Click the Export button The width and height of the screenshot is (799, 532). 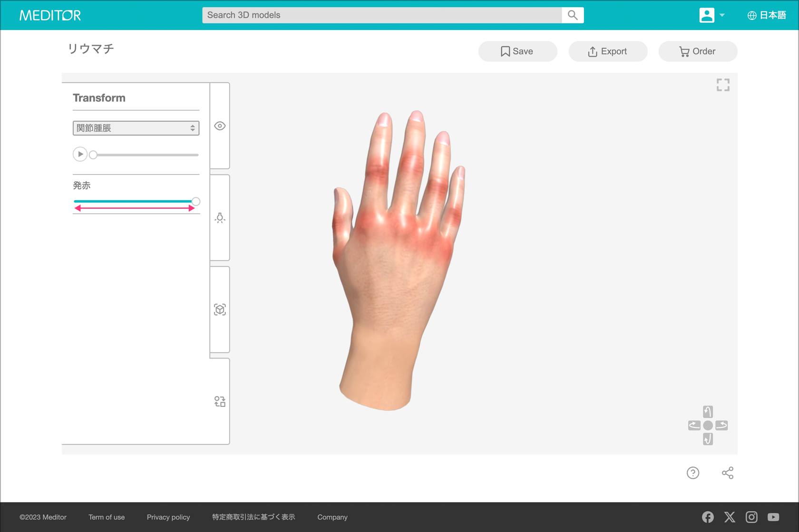pos(608,51)
